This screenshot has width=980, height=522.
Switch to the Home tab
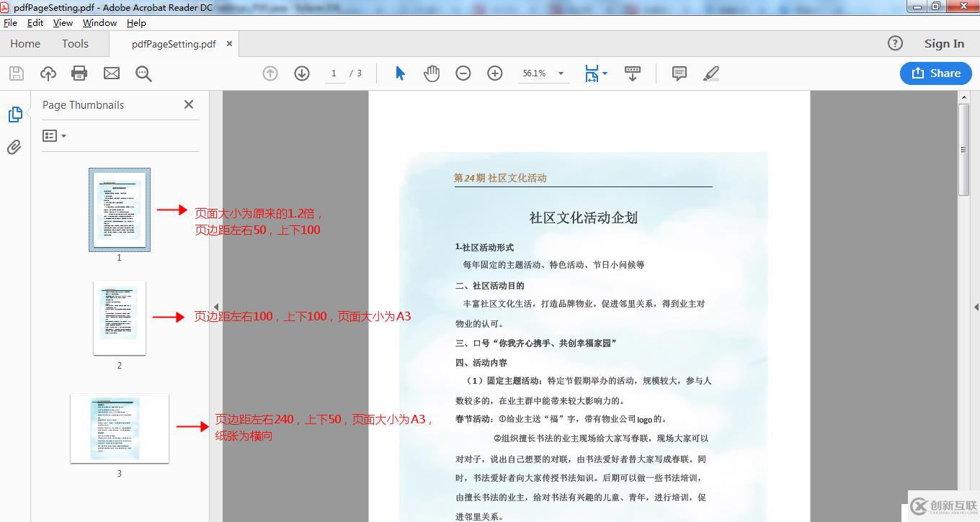(25, 43)
